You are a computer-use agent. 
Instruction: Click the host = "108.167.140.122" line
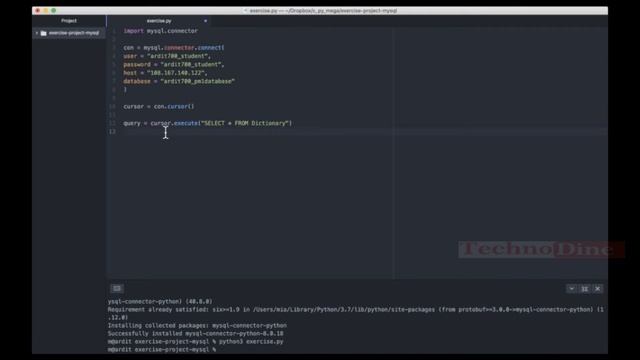pyautogui.click(x=165, y=73)
